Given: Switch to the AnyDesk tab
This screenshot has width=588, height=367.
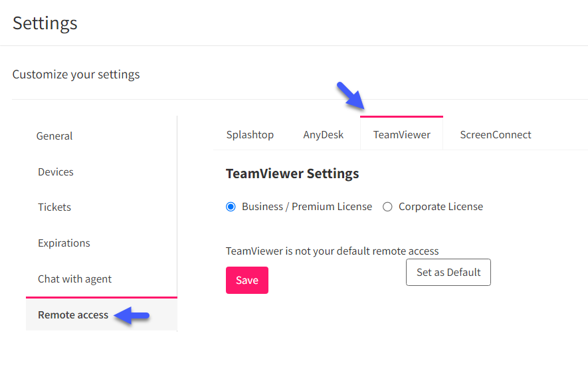Looking at the screenshot, I should pyautogui.click(x=324, y=135).
